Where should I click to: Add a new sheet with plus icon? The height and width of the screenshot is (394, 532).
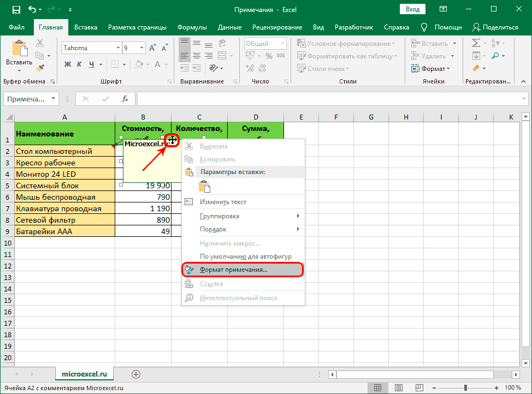136,374
